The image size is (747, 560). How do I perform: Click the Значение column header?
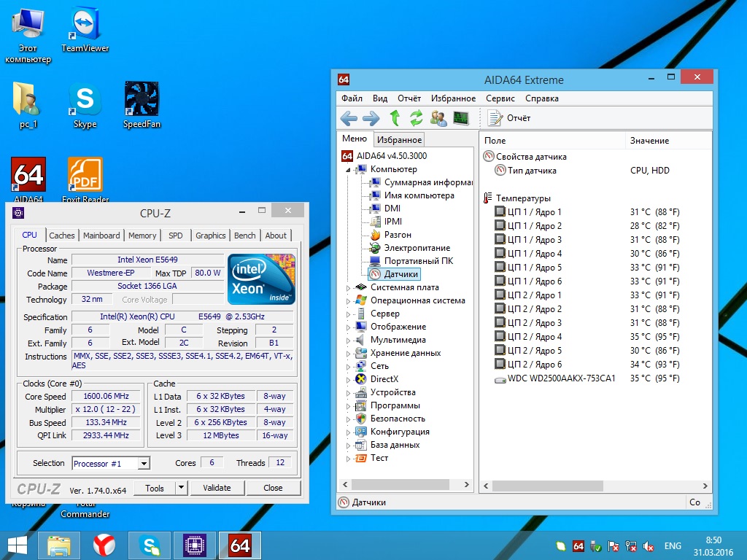tap(668, 141)
